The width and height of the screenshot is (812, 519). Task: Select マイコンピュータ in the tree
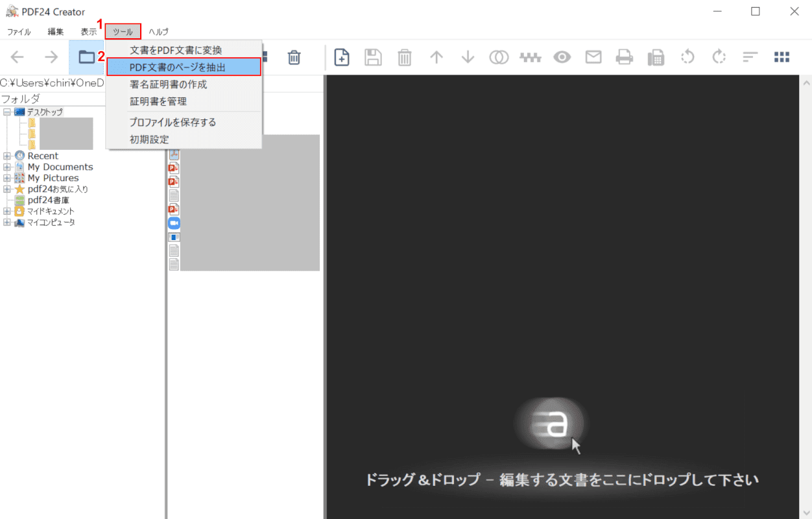tap(51, 222)
